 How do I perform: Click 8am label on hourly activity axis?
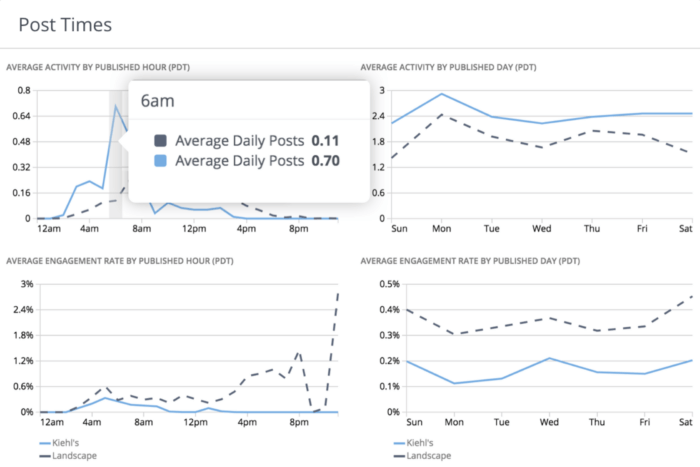142,229
